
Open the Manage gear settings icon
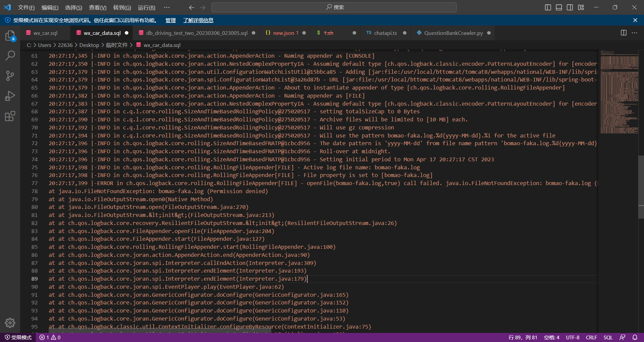click(x=10, y=323)
